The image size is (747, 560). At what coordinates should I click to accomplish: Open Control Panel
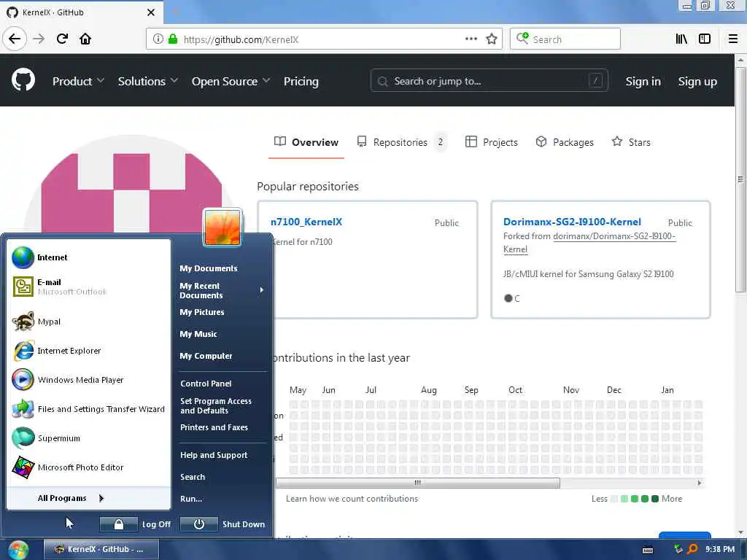tap(206, 384)
